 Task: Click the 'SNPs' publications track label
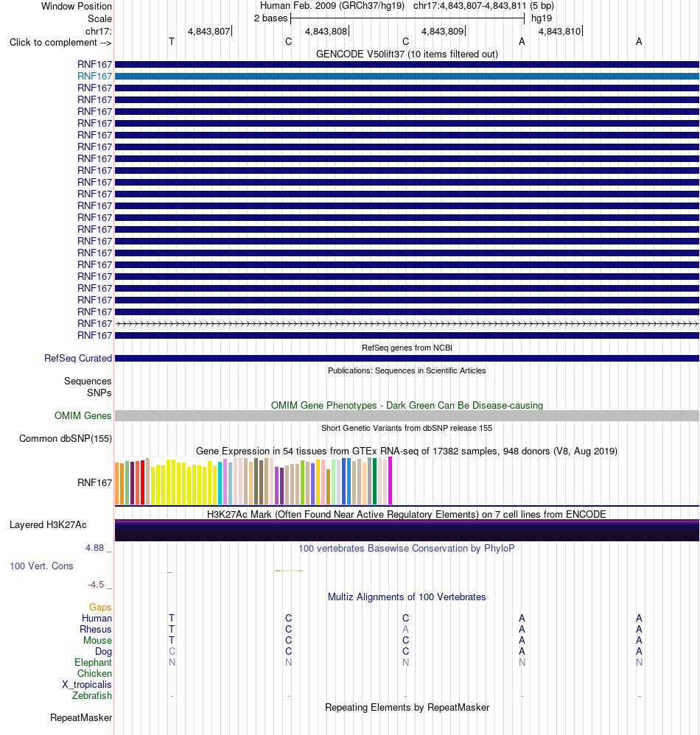pyautogui.click(x=99, y=393)
